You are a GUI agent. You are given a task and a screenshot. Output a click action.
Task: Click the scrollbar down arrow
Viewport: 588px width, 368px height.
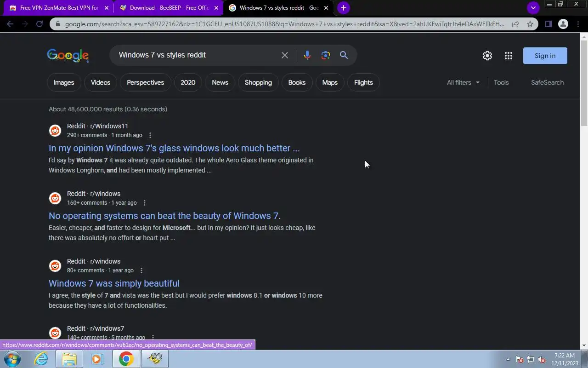click(584, 345)
